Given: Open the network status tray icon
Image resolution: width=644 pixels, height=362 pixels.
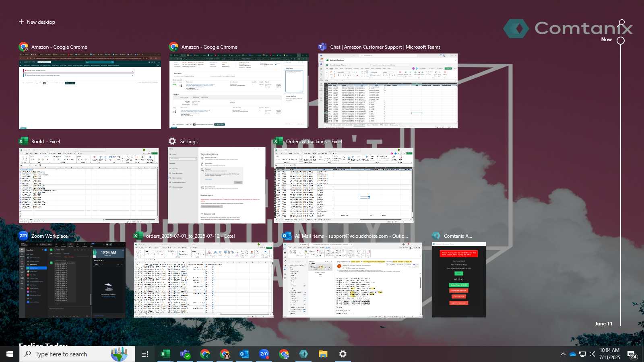Looking at the screenshot, I should tap(582, 354).
